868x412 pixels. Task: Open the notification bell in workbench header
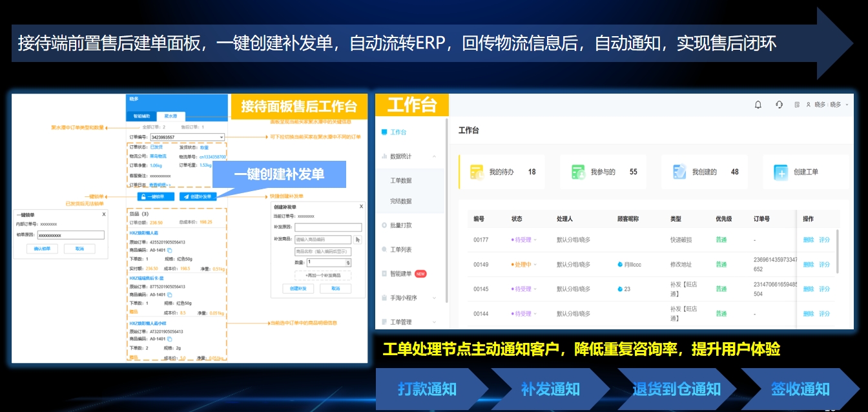[758, 105]
